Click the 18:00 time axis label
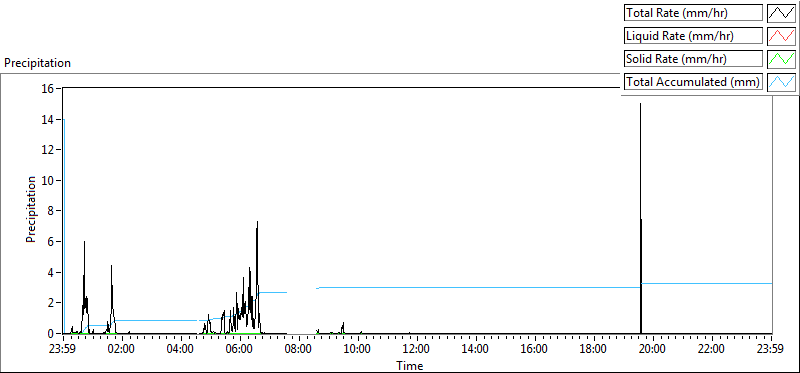 point(594,350)
